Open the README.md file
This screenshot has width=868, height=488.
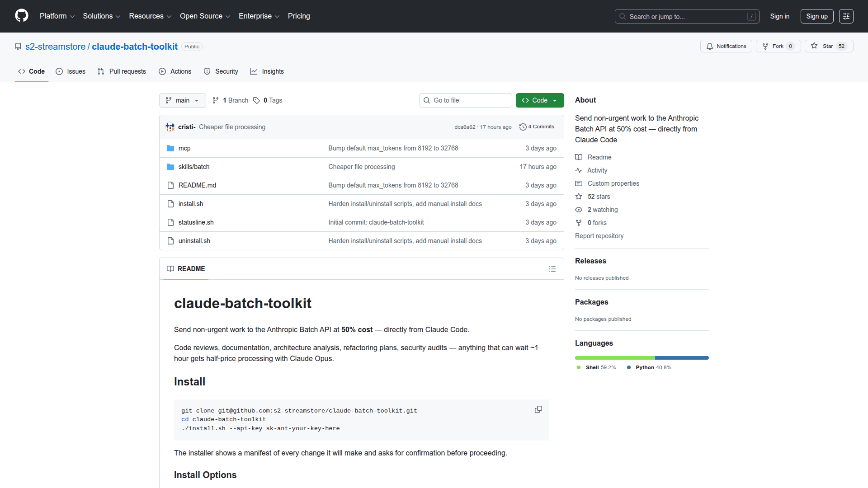197,185
